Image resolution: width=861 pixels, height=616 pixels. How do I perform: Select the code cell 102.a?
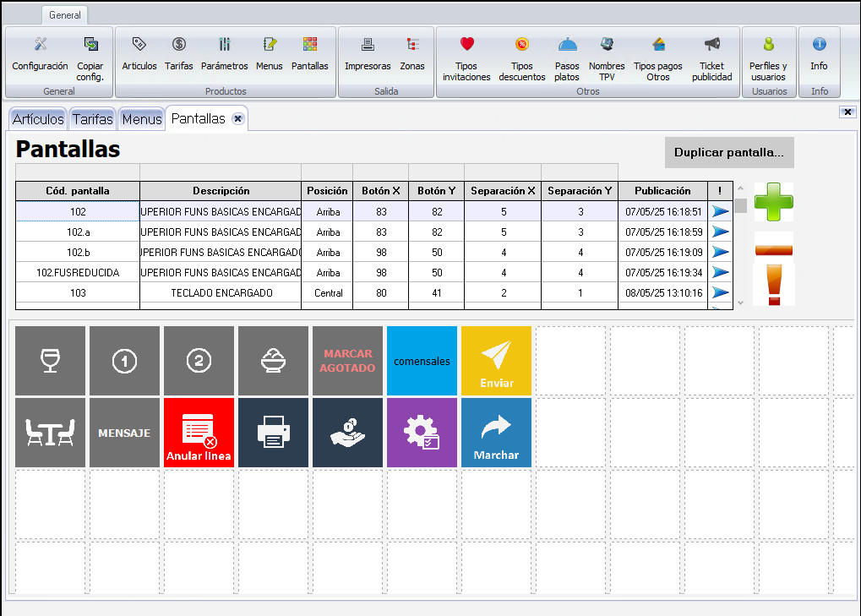78,232
